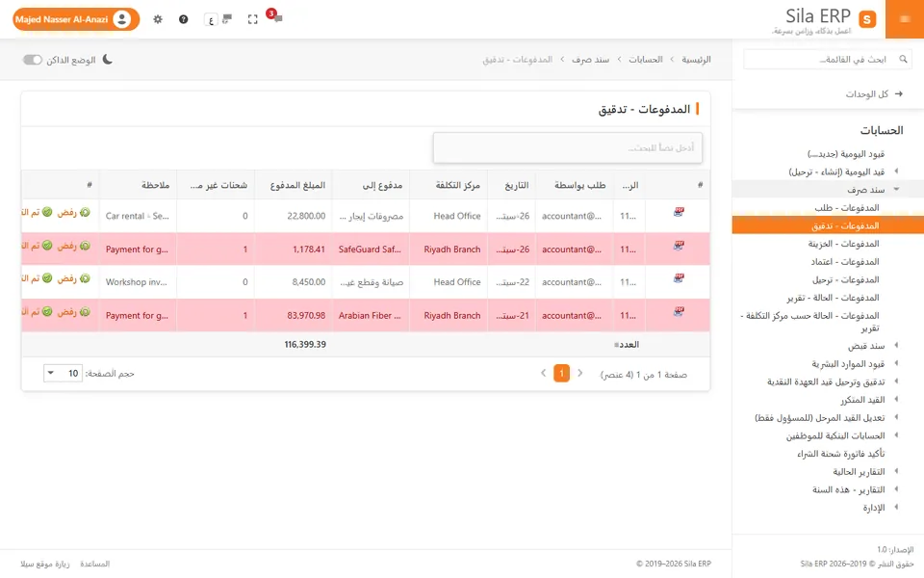
Task: Expand الحسابات البنكية للموظفين section
Action: tap(896, 435)
